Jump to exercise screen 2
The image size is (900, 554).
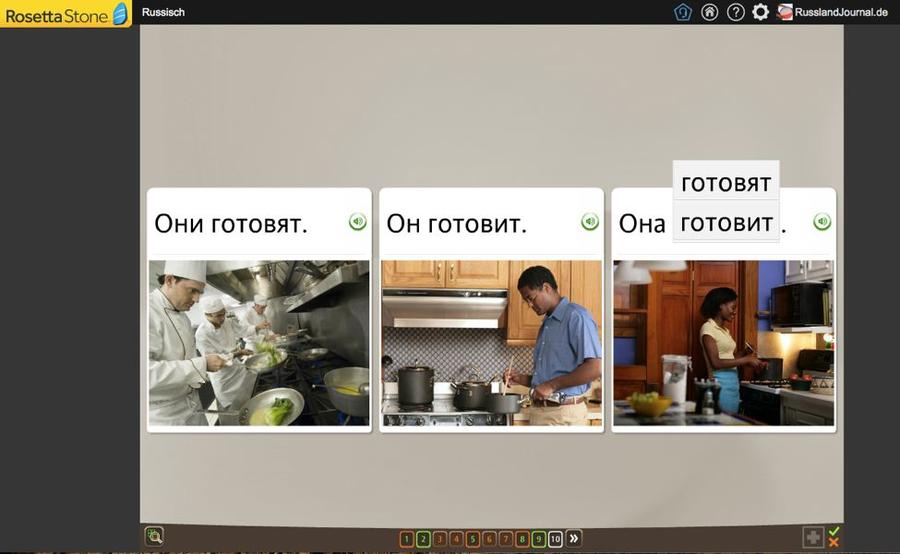(x=423, y=539)
